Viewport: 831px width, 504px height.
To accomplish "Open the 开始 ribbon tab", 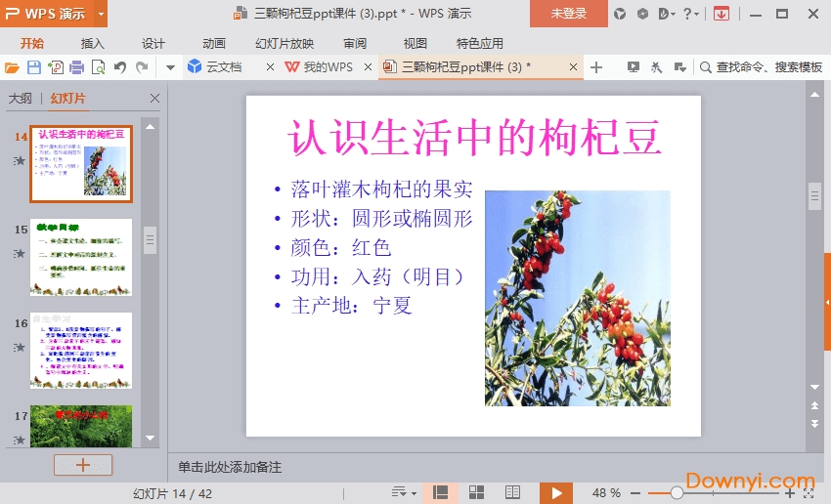I will coord(32,43).
